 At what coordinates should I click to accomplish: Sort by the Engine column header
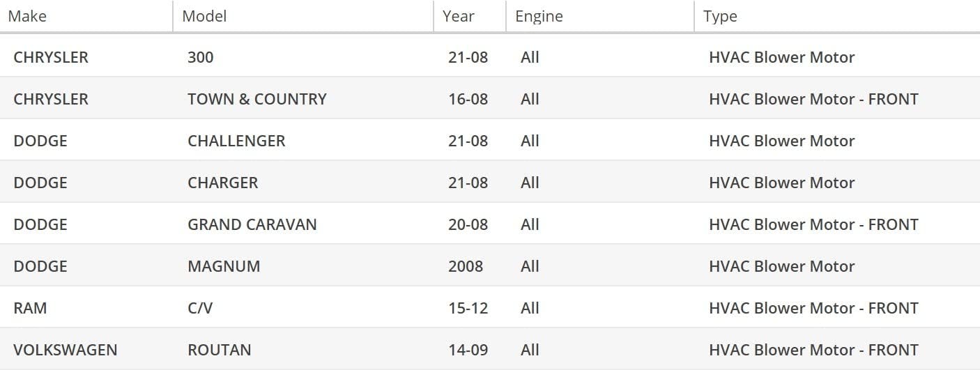tap(539, 16)
